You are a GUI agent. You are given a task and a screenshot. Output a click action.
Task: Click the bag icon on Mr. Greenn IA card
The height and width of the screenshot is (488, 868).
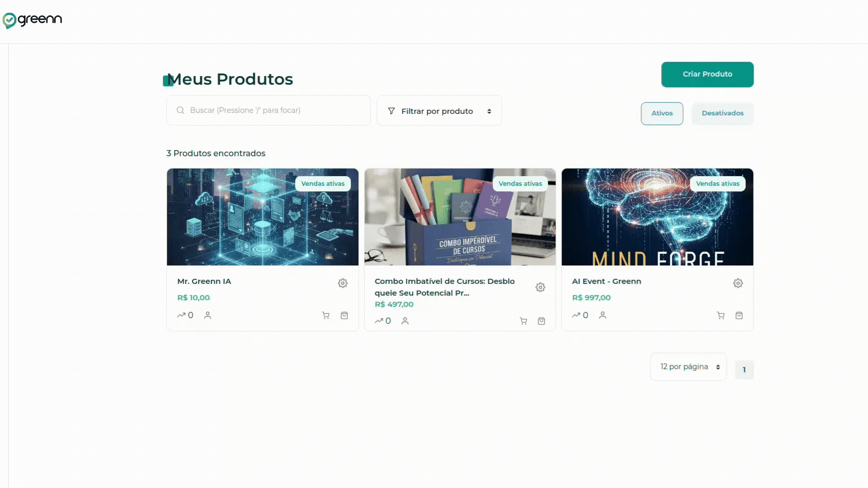pos(345,315)
